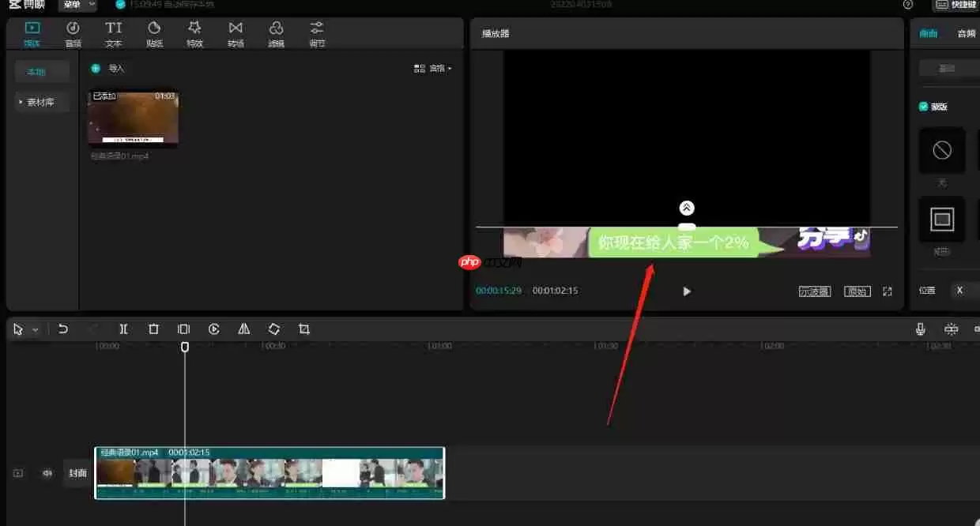
Task: Open the 贴纸 (Stickers) panel
Action: click(154, 33)
